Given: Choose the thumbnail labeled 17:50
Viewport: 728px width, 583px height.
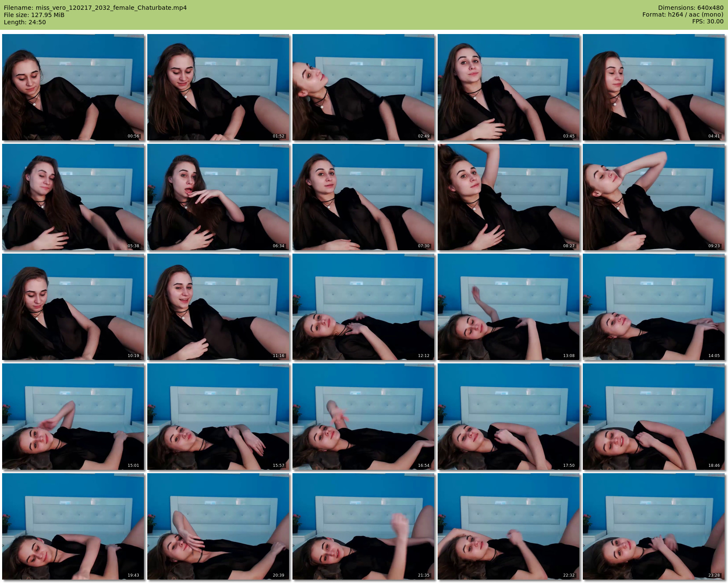Looking at the screenshot, I should tap(509, 417).
